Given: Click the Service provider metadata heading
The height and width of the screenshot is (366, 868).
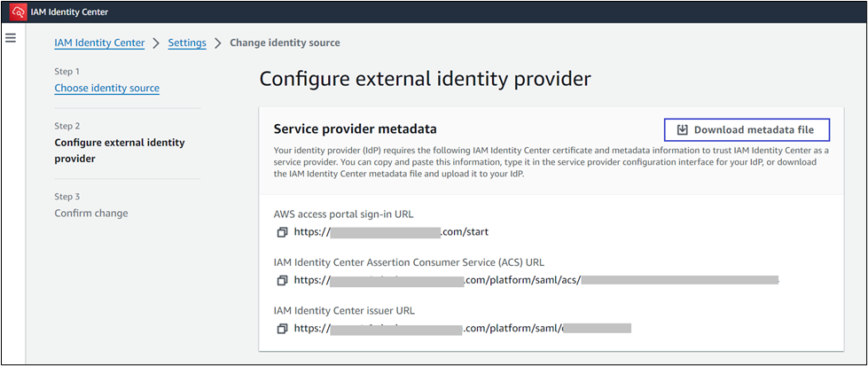Looking at the screenshot, I should point(355,129).
